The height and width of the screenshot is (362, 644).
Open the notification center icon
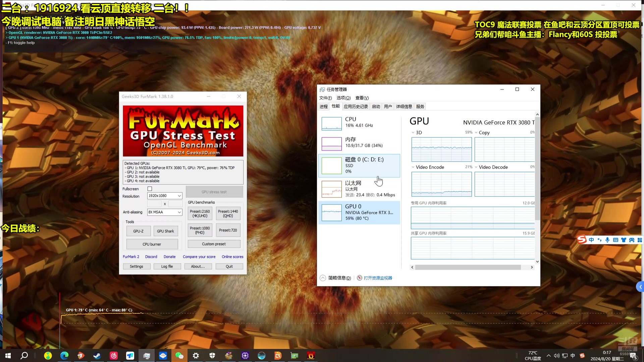633,356
